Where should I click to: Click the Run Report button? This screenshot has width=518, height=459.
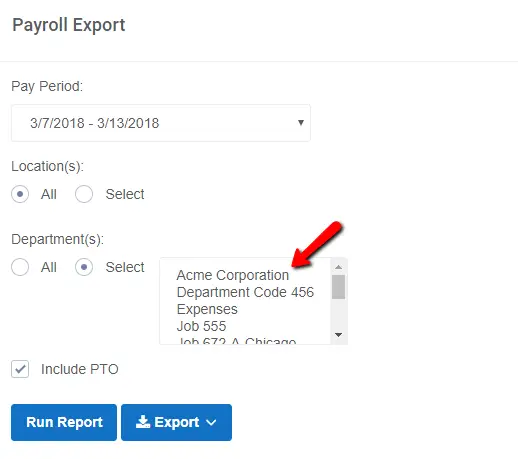tap(64, 422)
